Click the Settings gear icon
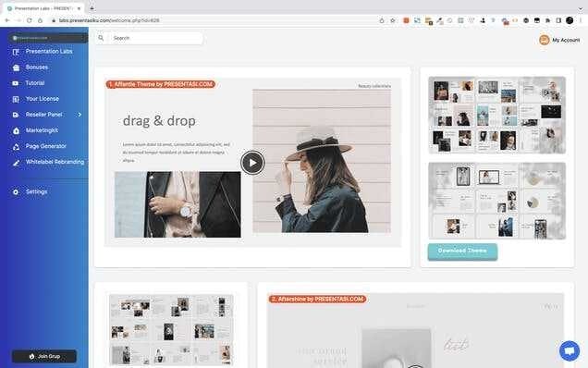 16,192
